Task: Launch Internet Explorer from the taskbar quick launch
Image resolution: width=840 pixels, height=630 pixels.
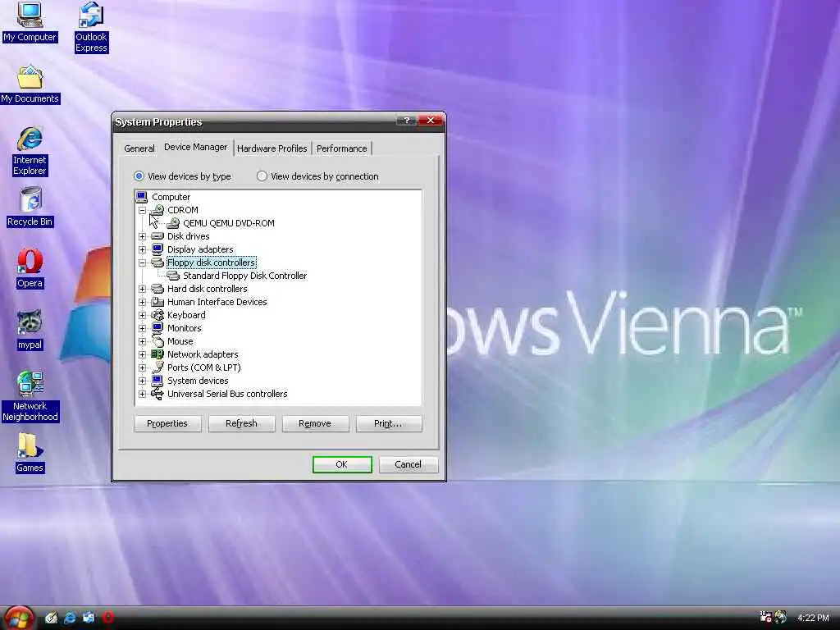Action: pyautogui.click(x=70, y=618)
